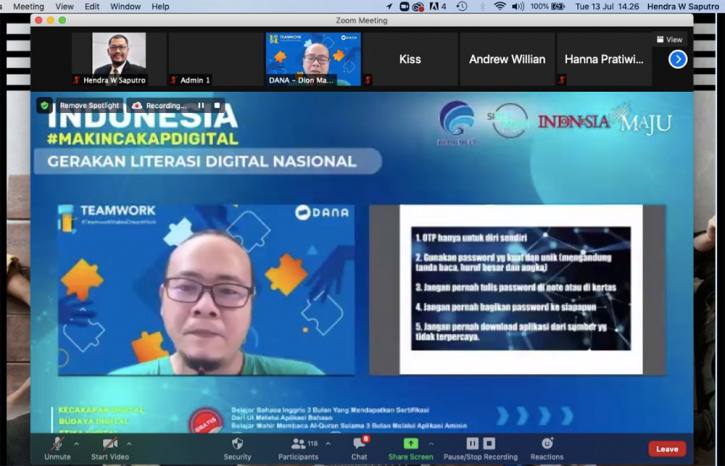725x466 pixels.
Task: Stop the recording from the bottom toolbar
Action: click(x=489, y=443)
